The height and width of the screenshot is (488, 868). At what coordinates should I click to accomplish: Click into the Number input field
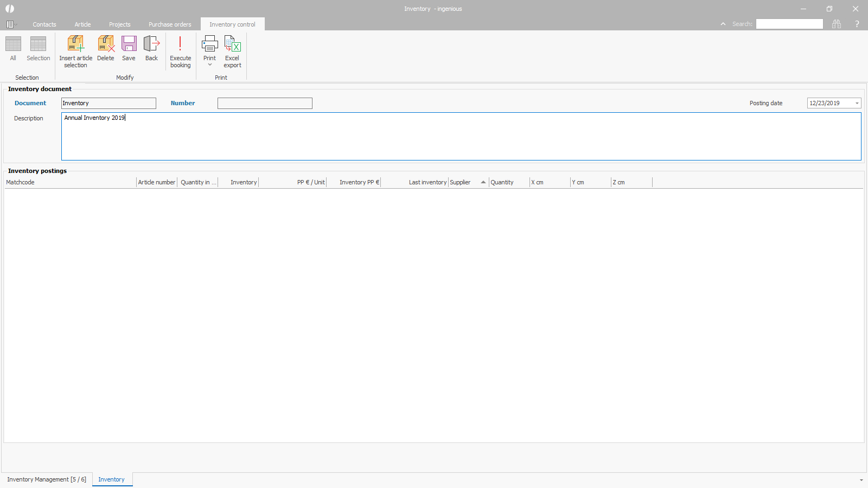(x=265, y=104)
